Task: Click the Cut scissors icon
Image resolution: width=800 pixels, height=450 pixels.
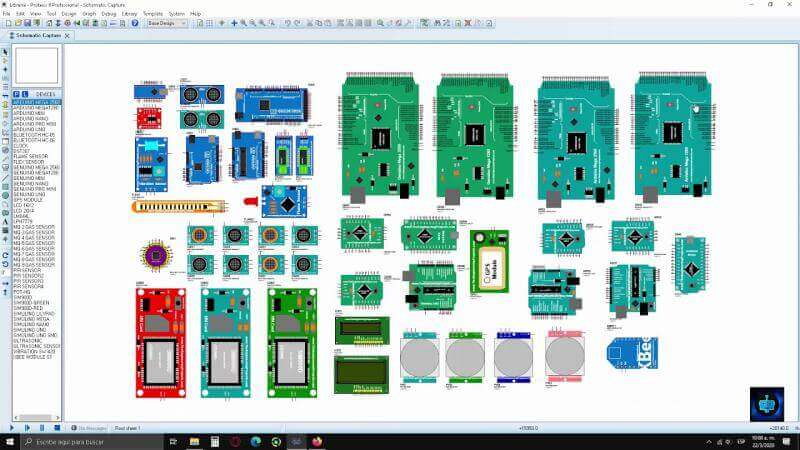Action: tap(310, 23)
